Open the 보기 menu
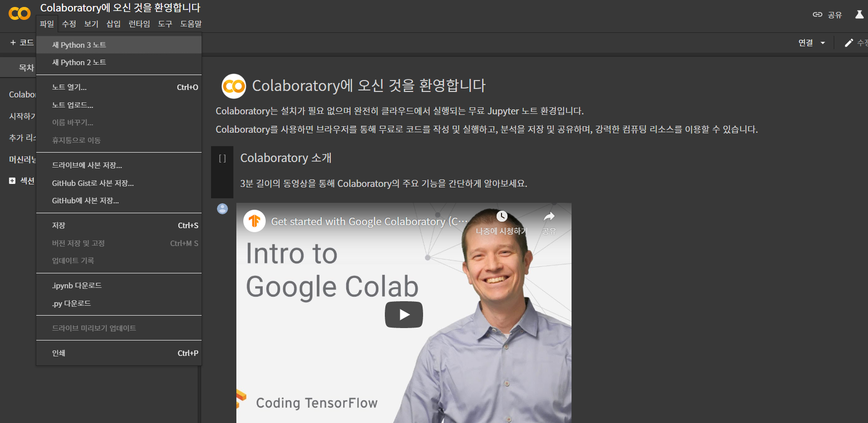The height and width of the screenshot is (423, 868). 91,24
